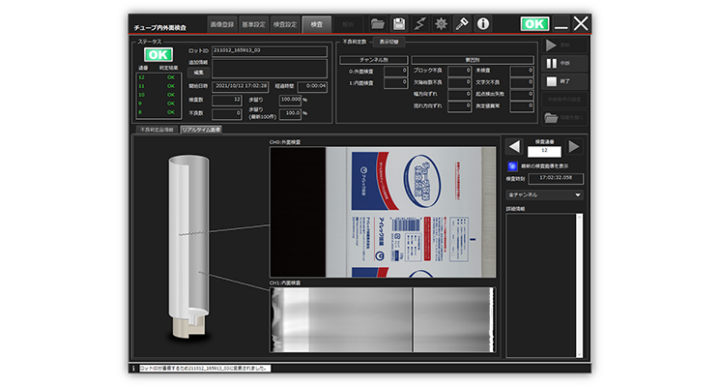Click the yield field showing 100.000
The width and height of the screenshot is (720, 387).
pyautogui.click(x=290, y=100)
